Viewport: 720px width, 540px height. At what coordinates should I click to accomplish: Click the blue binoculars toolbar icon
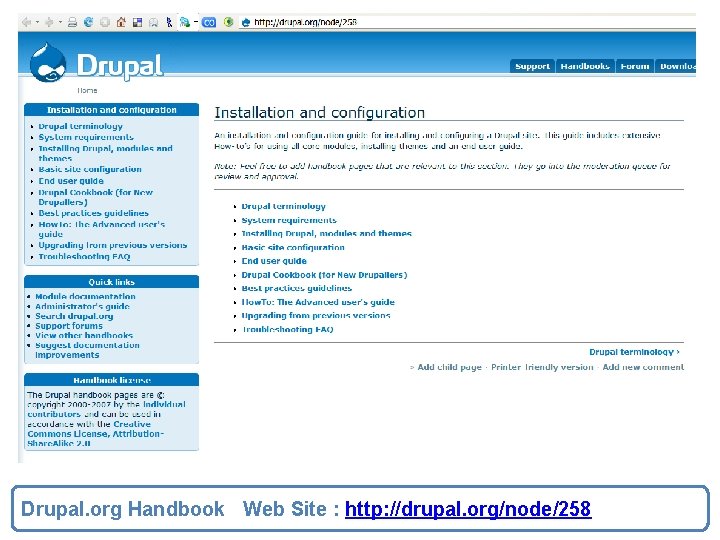click(x=209, y=22)
